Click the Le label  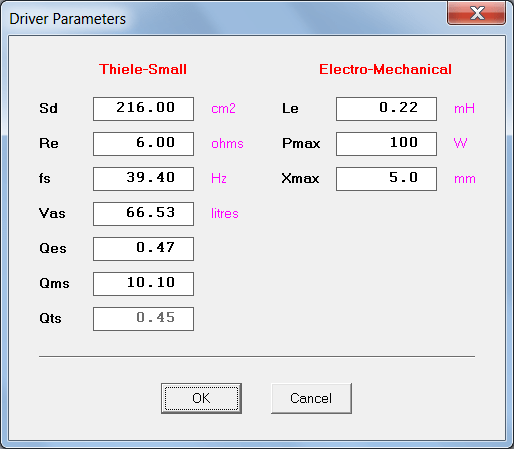290,108
